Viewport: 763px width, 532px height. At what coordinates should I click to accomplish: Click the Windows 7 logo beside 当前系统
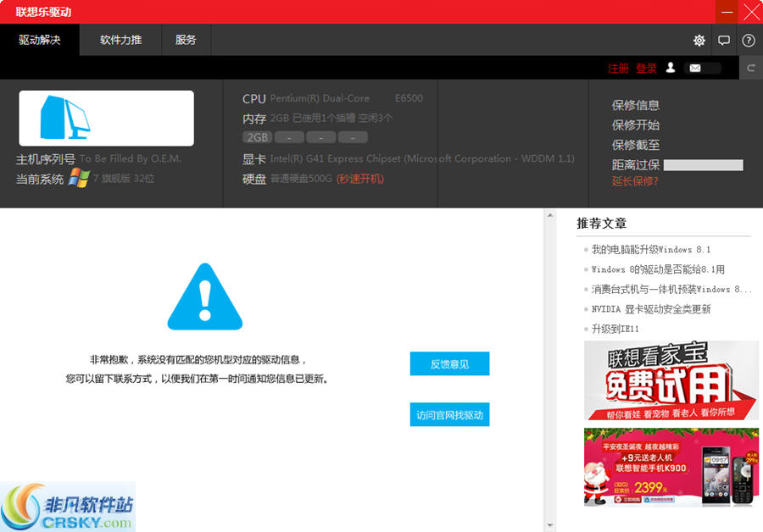[x=81, y=179]
